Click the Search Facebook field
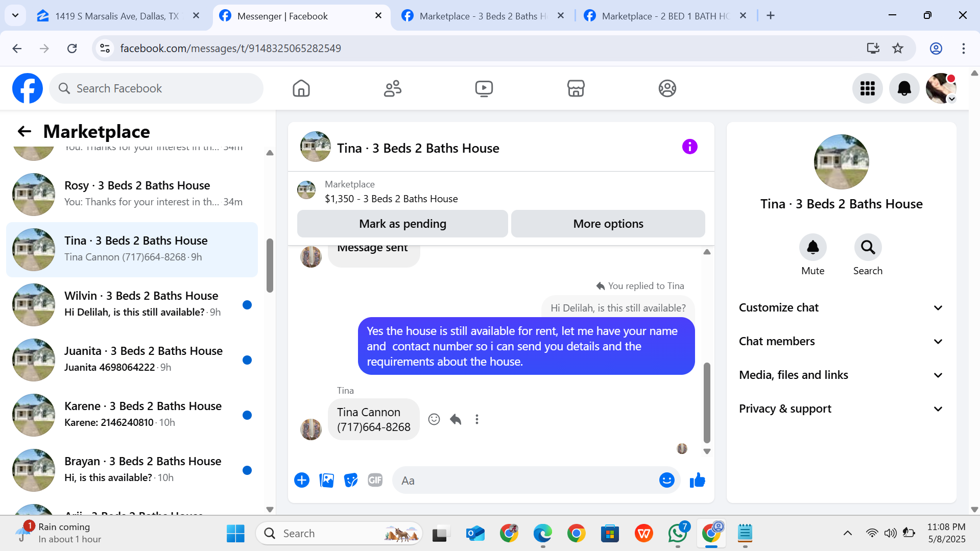The image size is (980, 551). coord(156,88)
